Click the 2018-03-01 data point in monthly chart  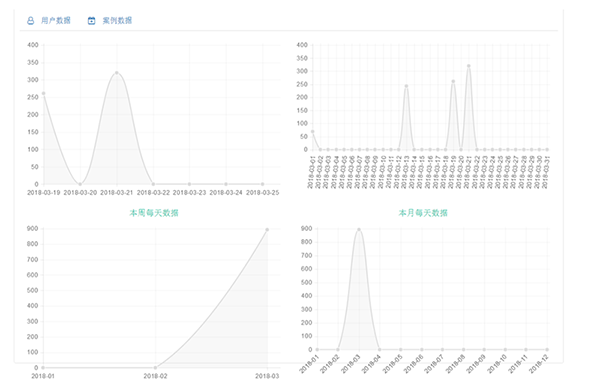[313, 132]
